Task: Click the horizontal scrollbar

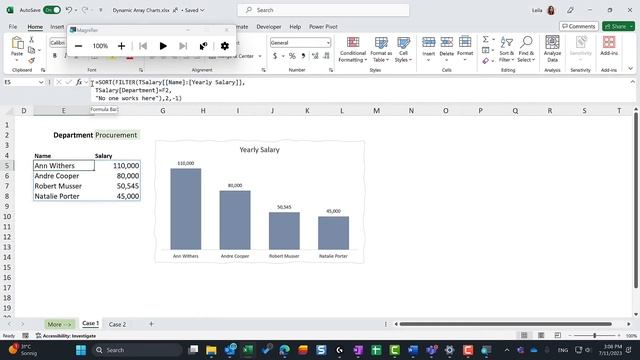Action: (505, 324)
